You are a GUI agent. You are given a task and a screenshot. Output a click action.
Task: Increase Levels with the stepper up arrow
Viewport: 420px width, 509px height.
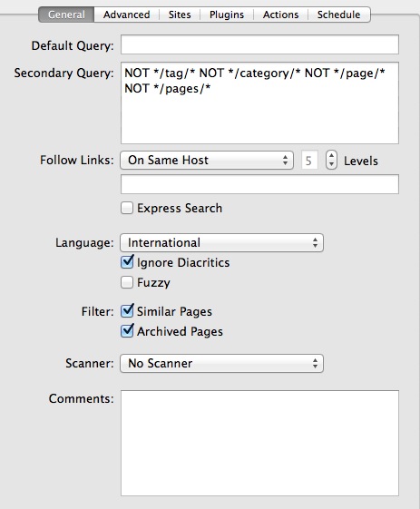[331, 155]
